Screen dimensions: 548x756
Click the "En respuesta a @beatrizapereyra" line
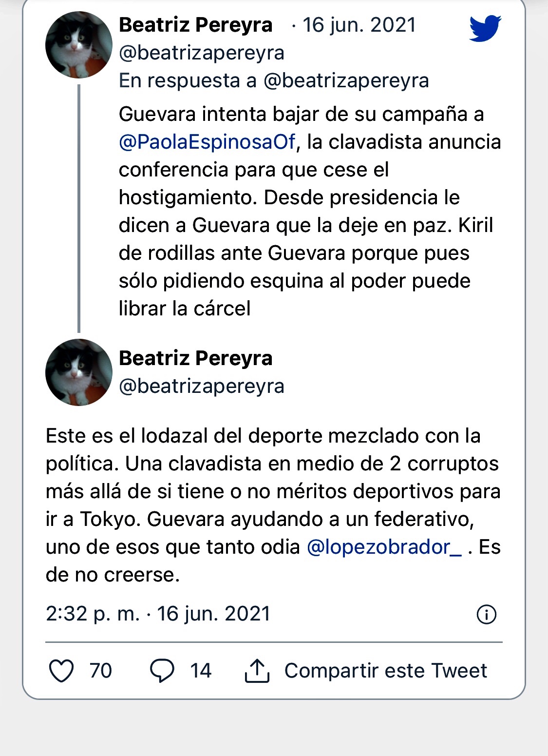pos(274,80)
